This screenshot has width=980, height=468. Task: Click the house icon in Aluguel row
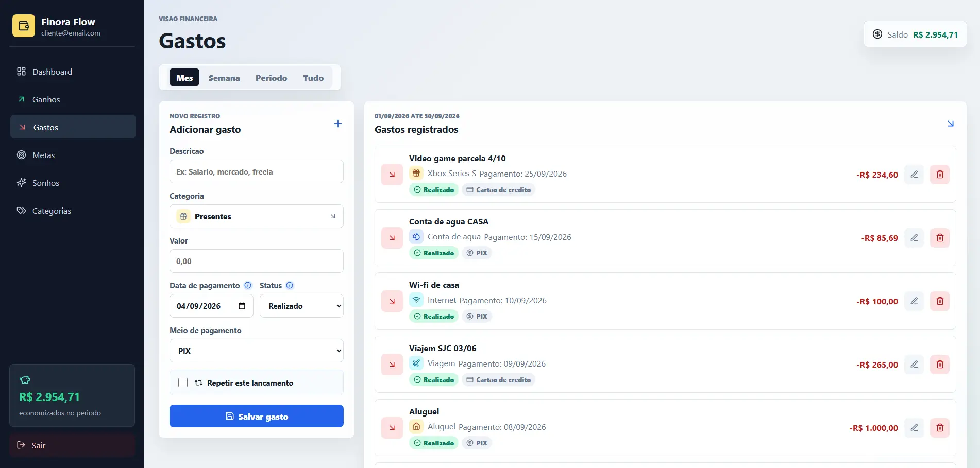tap(416, 427)
